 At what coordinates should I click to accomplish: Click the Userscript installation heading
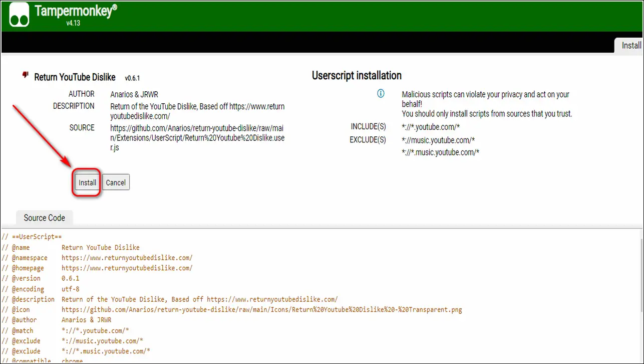click(x=357, y=76)
